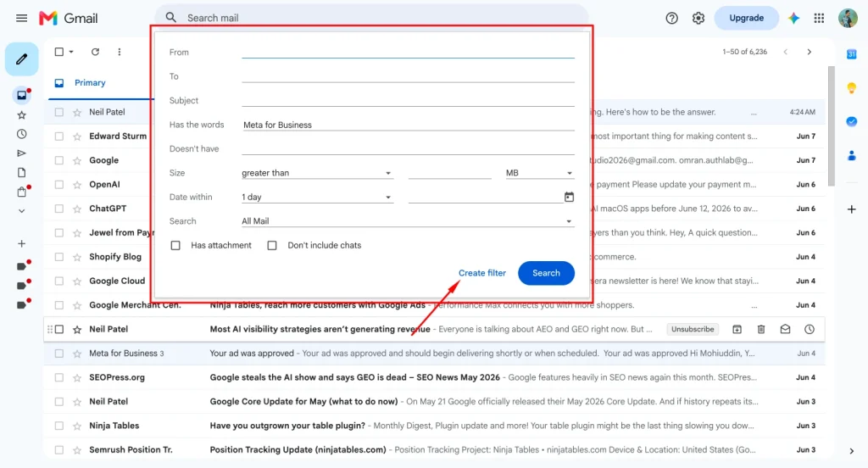This screenshot has width=868, height=468.
Task: Open the Keep lightbulb side panel icon
Action: 851,88
